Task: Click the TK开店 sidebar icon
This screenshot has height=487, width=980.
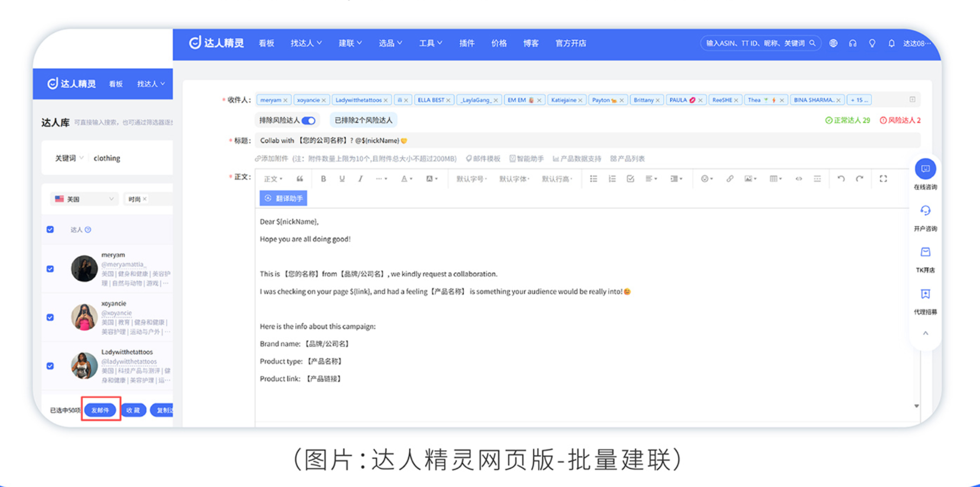Action: click(x=925, y=253)
